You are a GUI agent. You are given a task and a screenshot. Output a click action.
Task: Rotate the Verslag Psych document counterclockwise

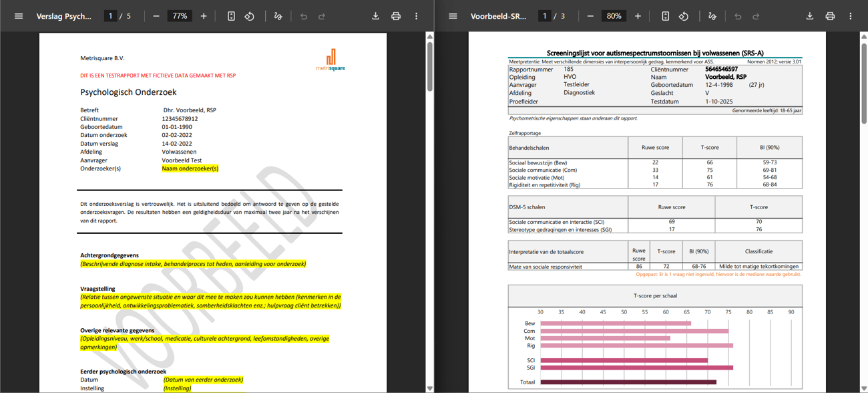coord(249,16)
